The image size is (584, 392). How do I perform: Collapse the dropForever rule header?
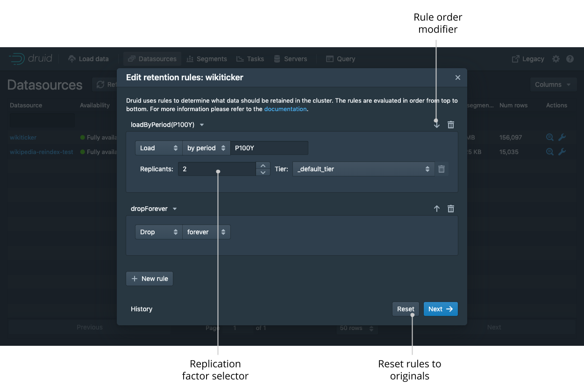[x=154, y=209]
